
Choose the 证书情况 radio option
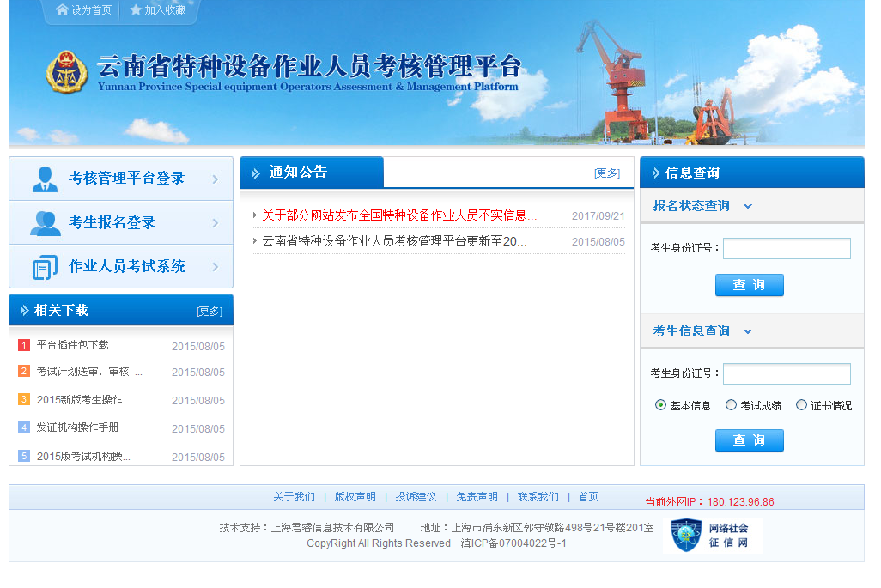tap(801, 405)
